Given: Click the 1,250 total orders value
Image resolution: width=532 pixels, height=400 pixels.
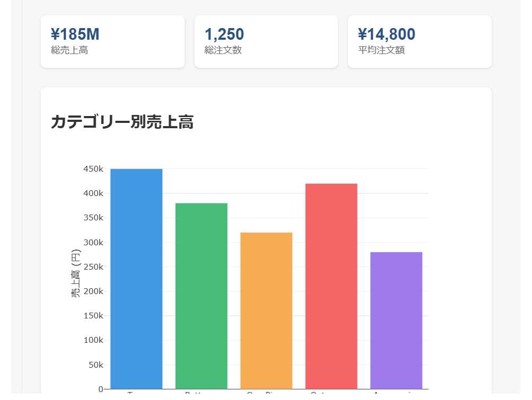Looking at the screenshot, I should (x=224, y=34).
